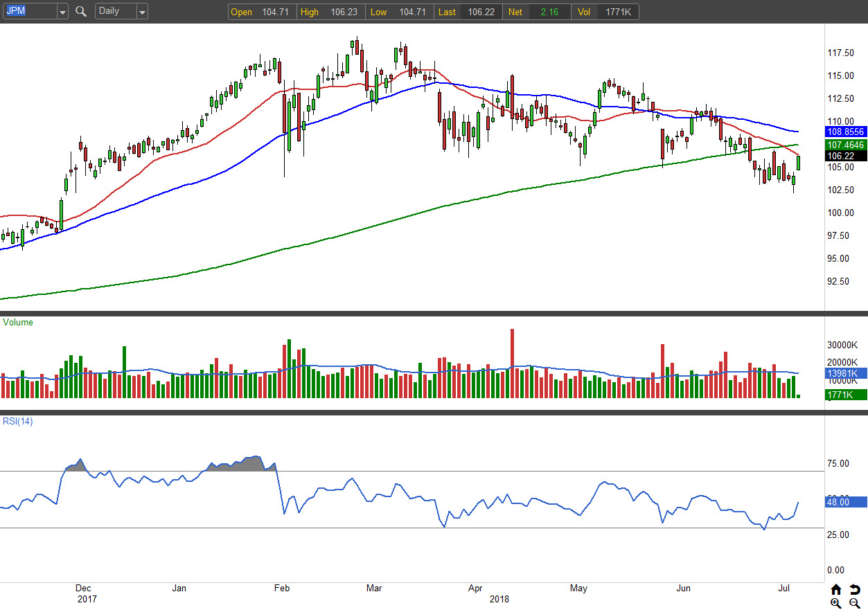Zoom in on the chart
This screenshot has width=868, height=610.
(x=836, y=603)
